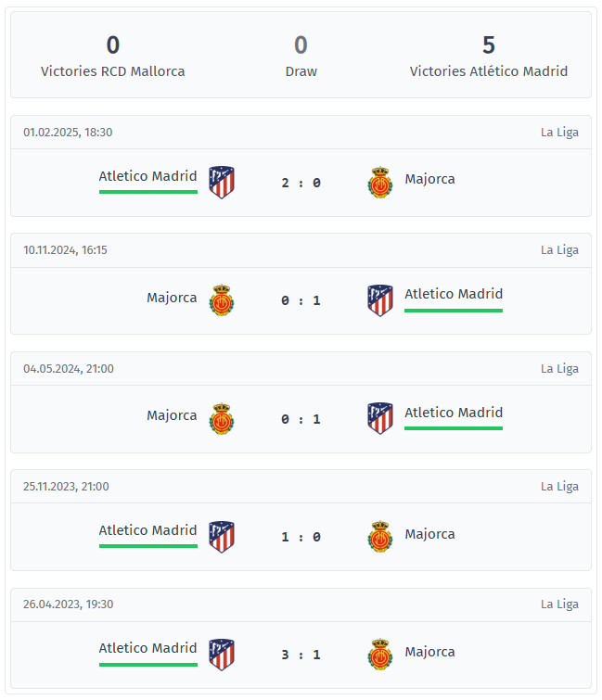The height and width of the screenshot is (700, 602).
Task: Select the 3 : 1 score result
Action: click(301, 655)
